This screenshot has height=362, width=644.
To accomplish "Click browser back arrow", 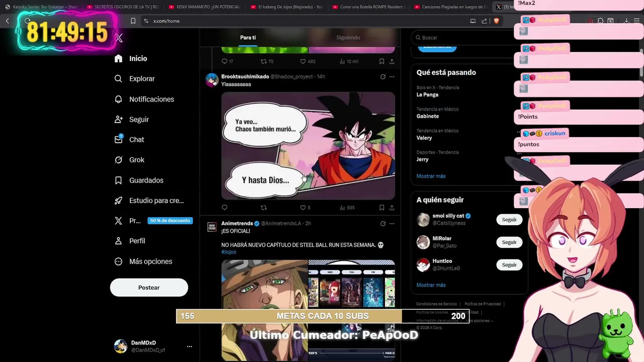I will (7, 21).
